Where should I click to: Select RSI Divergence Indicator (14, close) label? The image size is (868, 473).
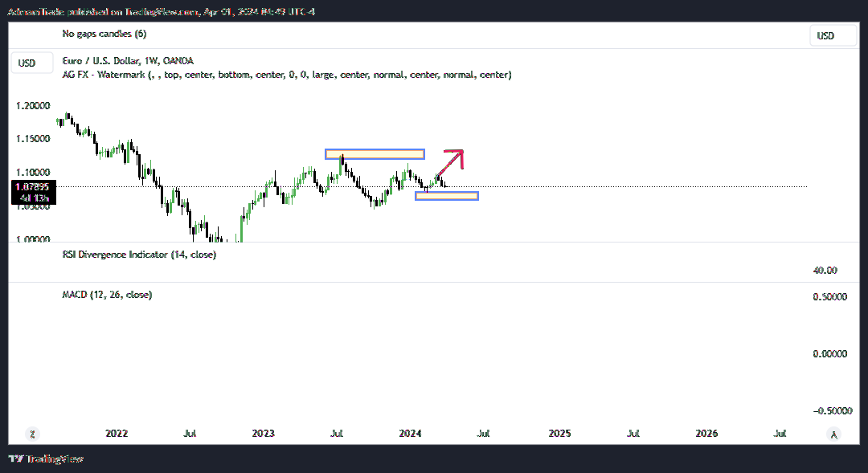pos(139,255)
